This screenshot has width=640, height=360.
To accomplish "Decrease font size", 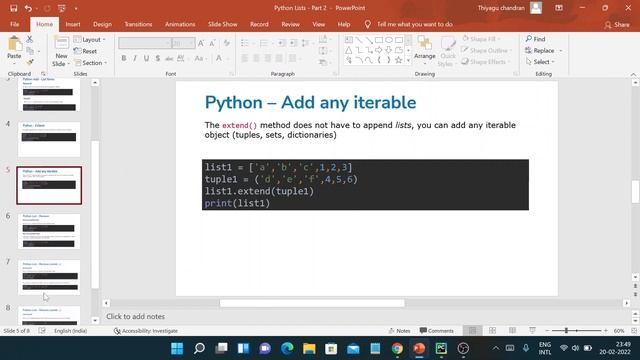I will (x=212, y=43).
